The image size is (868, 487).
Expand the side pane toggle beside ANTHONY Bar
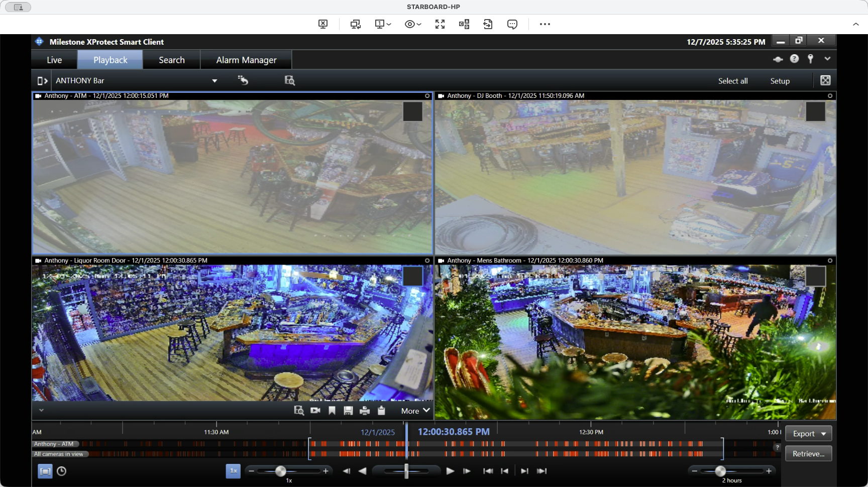pyautogui.click(x=43, y=80)
